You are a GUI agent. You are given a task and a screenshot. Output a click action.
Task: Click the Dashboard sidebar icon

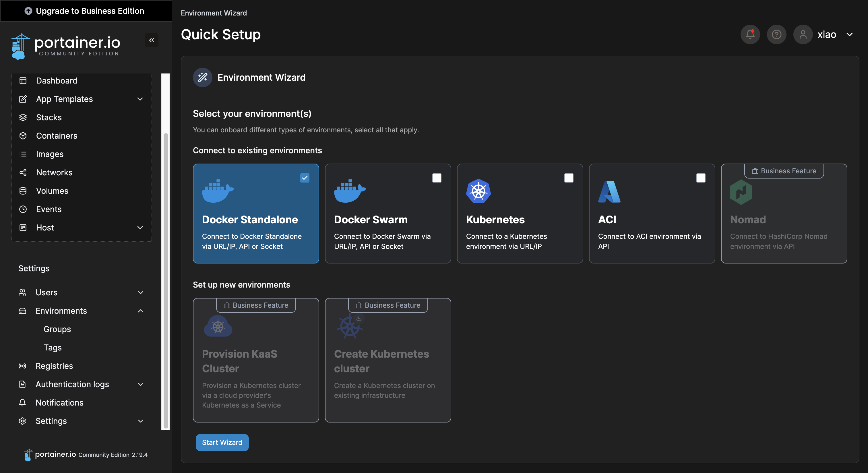pyautogui.click(x=23, y=81)
